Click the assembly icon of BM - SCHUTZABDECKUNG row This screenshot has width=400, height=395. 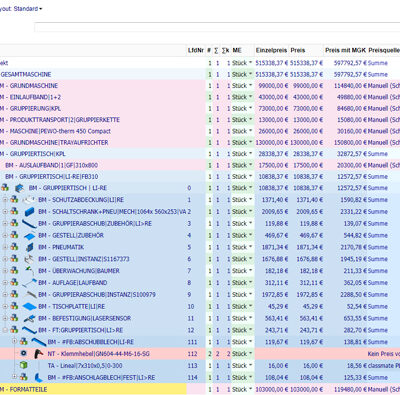coord(14,200)
